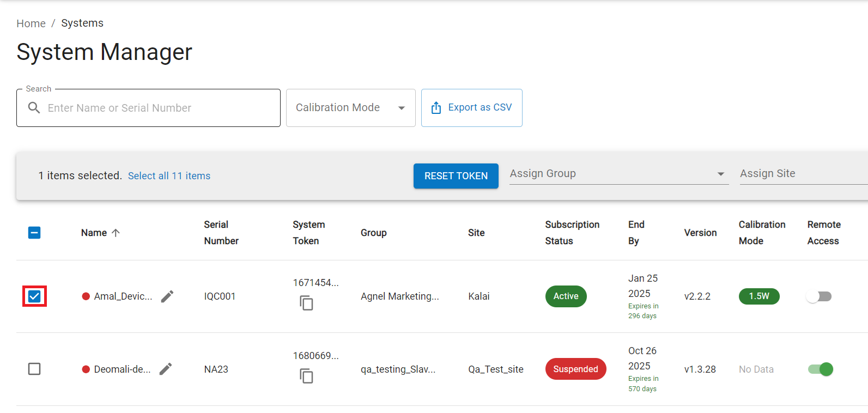Expand the Assign Group dropdown
The image size is (868, 413).
click(618, 174)
